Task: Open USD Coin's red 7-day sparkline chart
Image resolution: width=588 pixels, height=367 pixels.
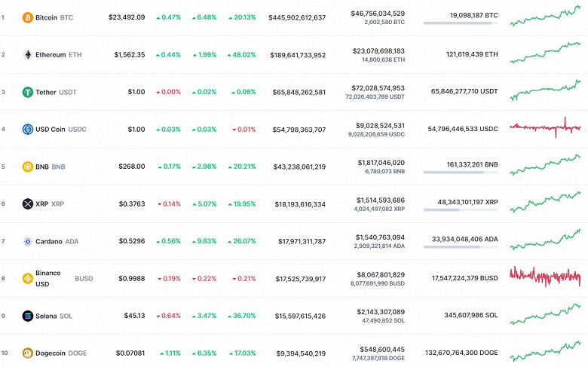Action: point(544,128)
